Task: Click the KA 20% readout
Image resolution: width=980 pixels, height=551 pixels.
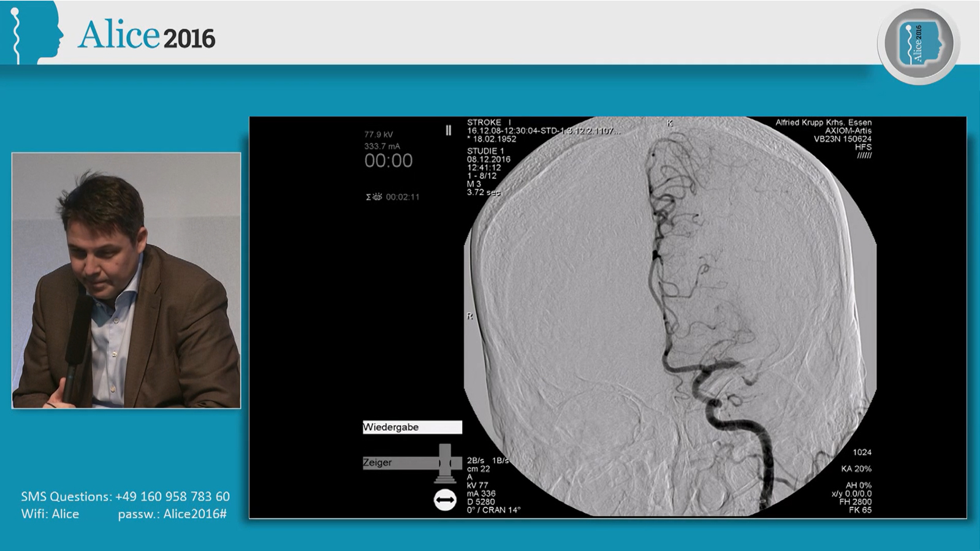Action: [x=856, y=469]
